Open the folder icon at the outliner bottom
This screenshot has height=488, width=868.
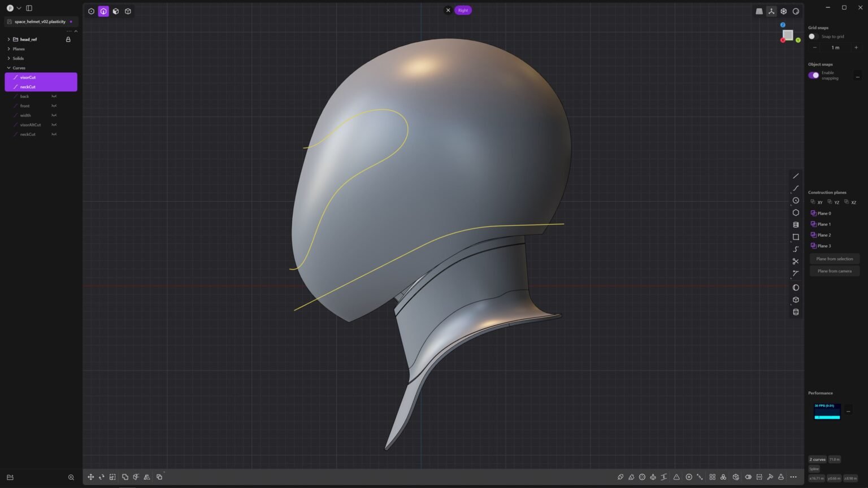click(x=10, y=477)
